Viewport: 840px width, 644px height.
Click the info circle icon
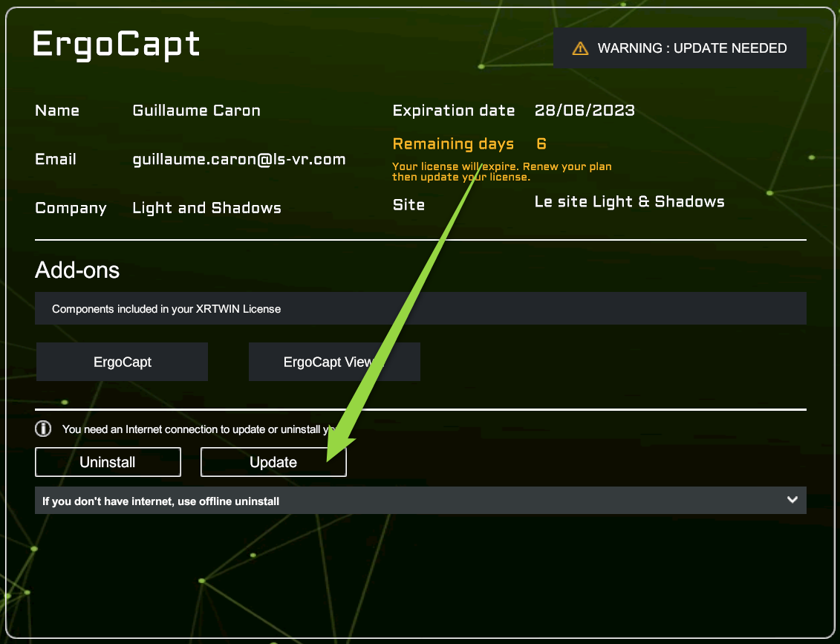coord(43,429)
